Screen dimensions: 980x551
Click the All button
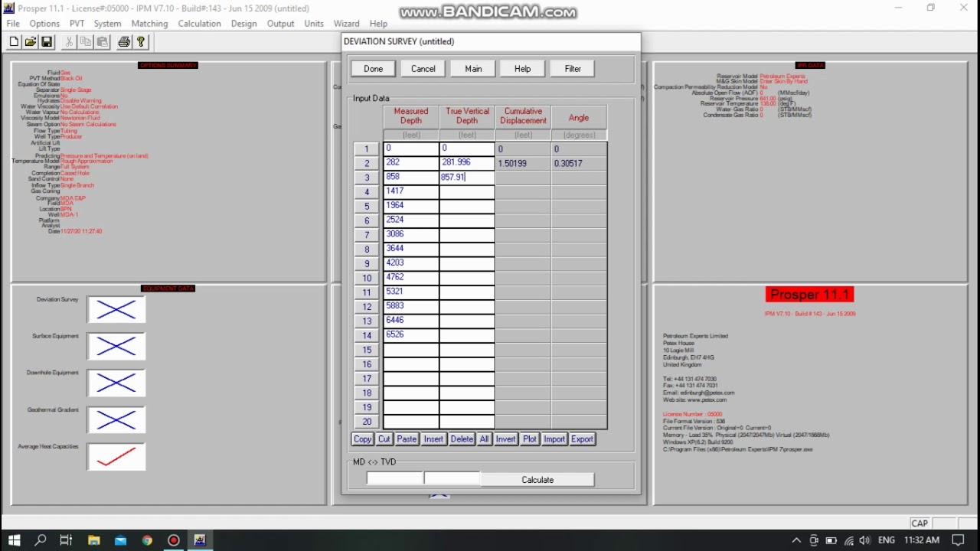[484, 439]
